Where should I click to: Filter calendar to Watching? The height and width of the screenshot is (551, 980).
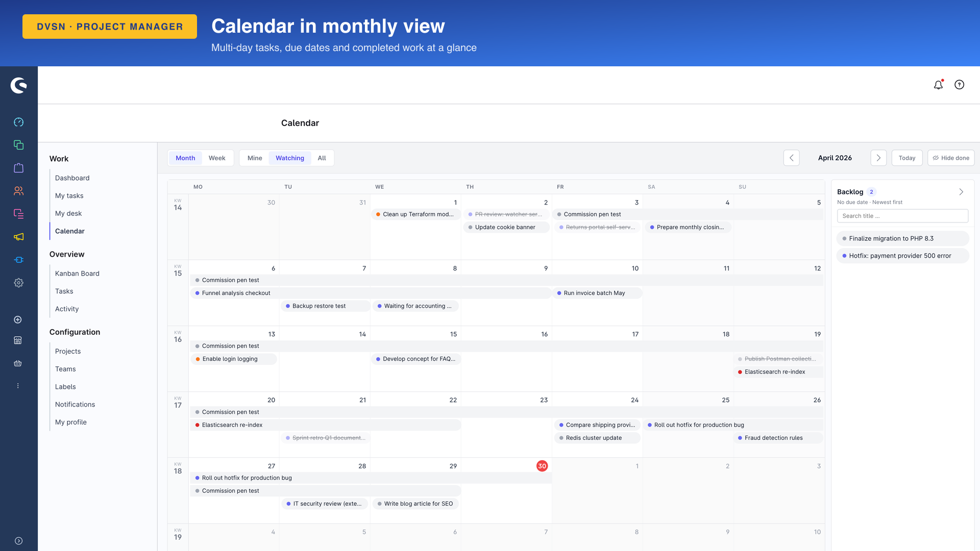tap(290, 158)
